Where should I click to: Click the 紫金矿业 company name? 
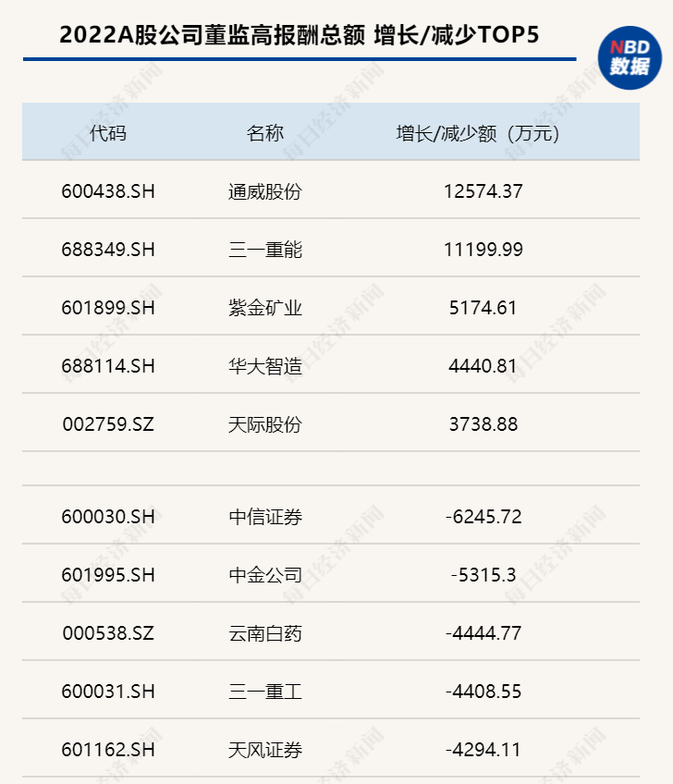click(265, 308)
